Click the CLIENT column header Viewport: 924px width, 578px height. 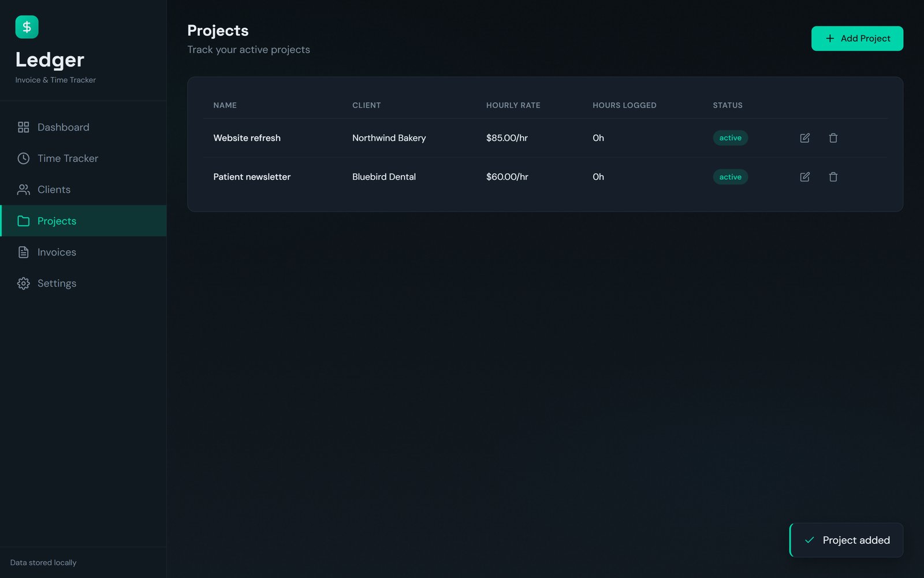click(366, 105)
